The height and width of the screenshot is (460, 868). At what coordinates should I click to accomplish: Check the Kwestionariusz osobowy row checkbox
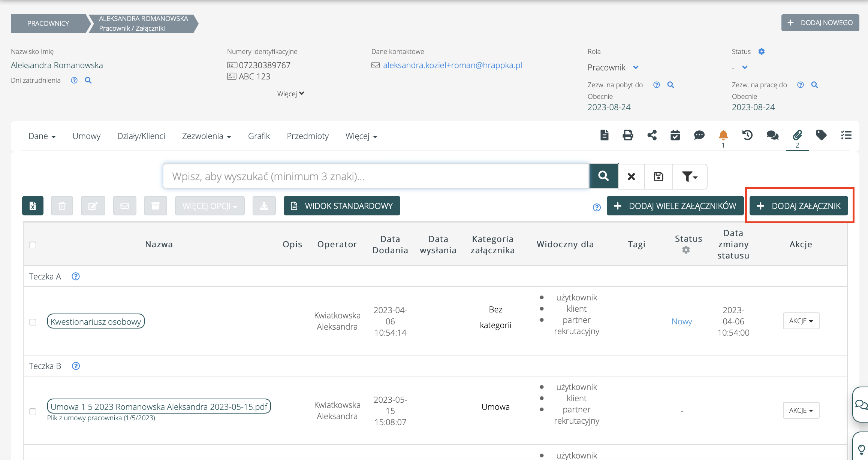tap(33, 322)
